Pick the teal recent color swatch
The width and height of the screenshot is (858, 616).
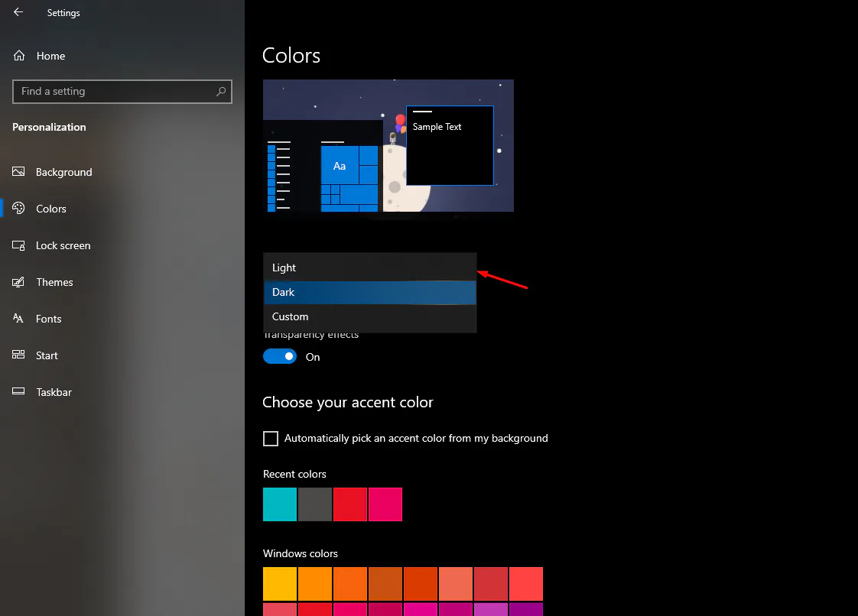click(280, 504)
